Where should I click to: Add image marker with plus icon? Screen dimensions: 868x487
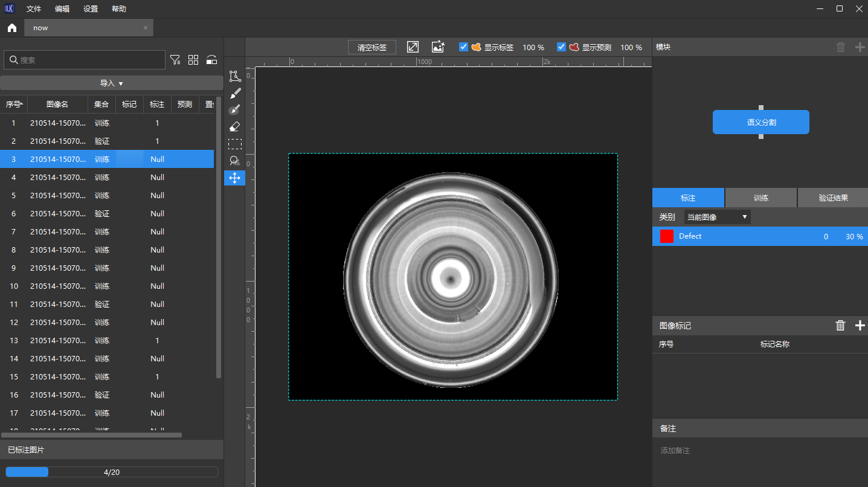pos(860,326)
